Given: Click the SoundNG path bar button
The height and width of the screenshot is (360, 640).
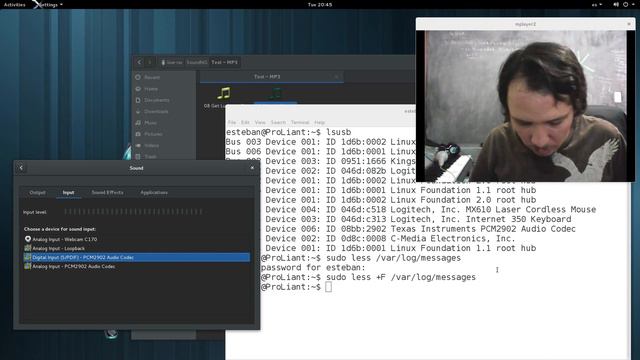Looking at the screenshot, I should tap(197, 62).
